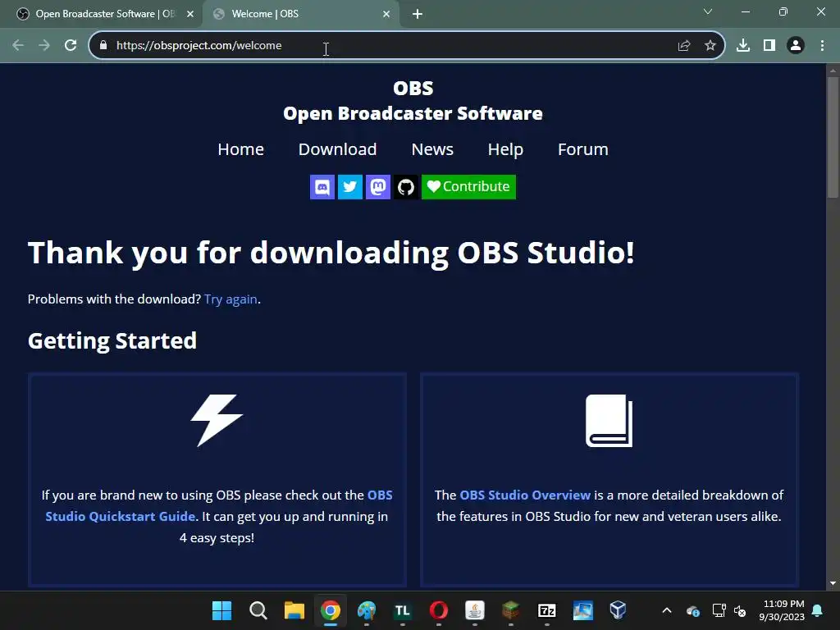Go to the Home nav item
The width and height of the screenshot is (840, 630).
click(240, 149)
